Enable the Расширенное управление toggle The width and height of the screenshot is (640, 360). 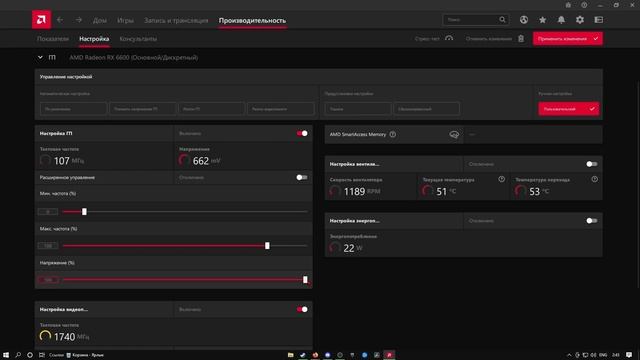tap(302, 178)
